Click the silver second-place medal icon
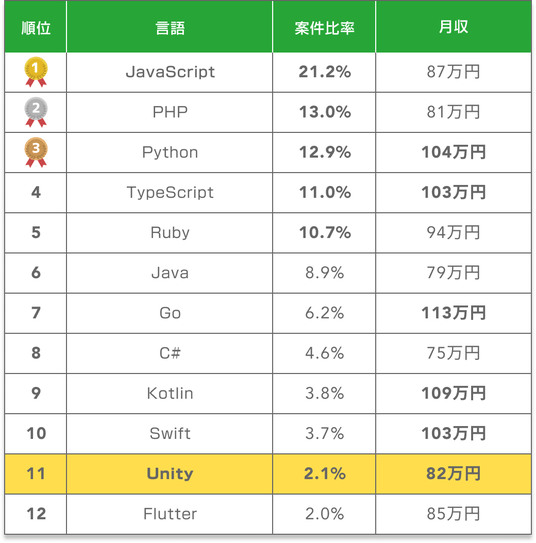This screenshot has height=543, width=536. tap(36, 112)
